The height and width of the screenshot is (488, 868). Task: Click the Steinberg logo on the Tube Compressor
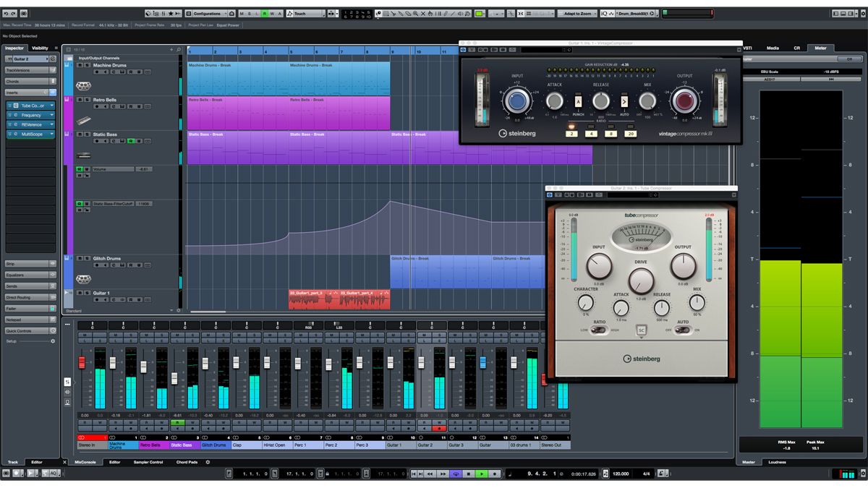point(643,359)
